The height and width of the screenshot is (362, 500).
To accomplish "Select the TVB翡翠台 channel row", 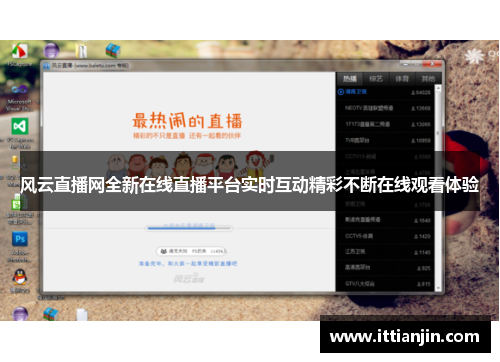I will click(385, 140).
